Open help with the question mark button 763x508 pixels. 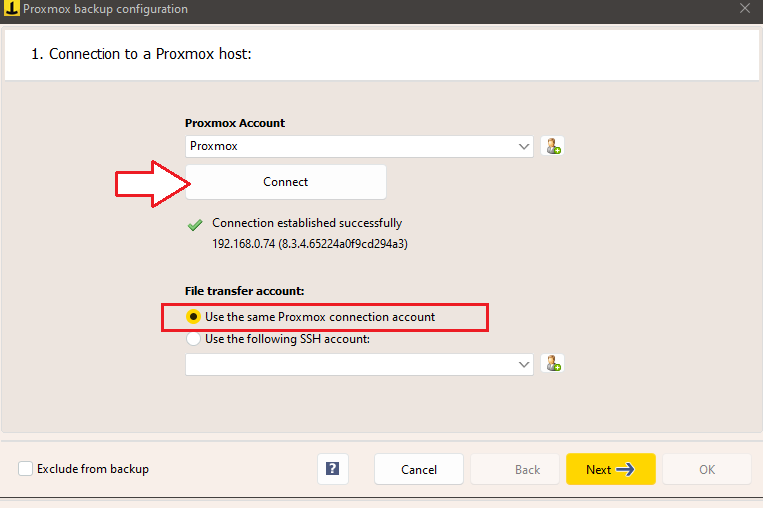pos(332,469)
